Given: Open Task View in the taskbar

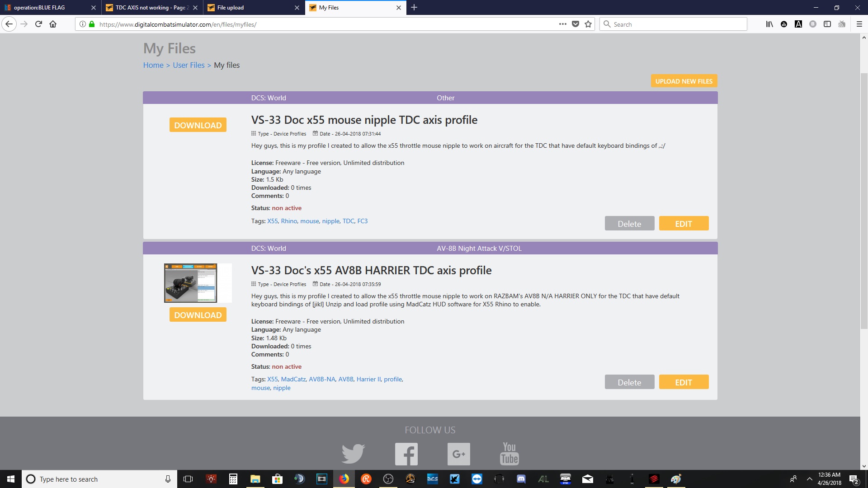Looking at the screenshot, I should point(188,479).
